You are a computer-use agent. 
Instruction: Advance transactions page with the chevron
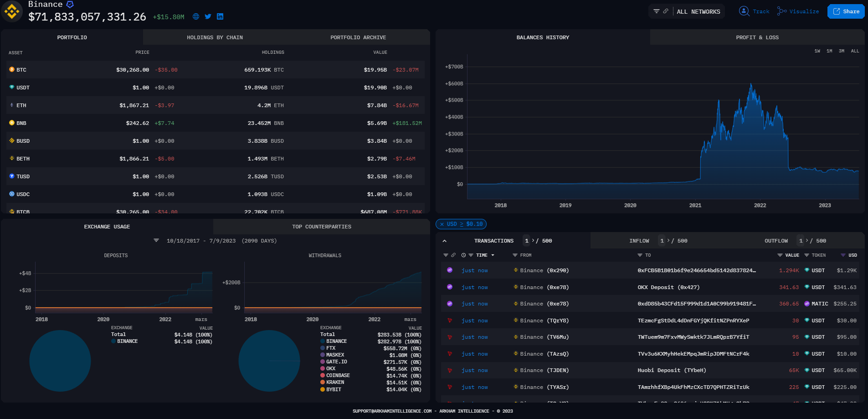(x=533, y=241)
